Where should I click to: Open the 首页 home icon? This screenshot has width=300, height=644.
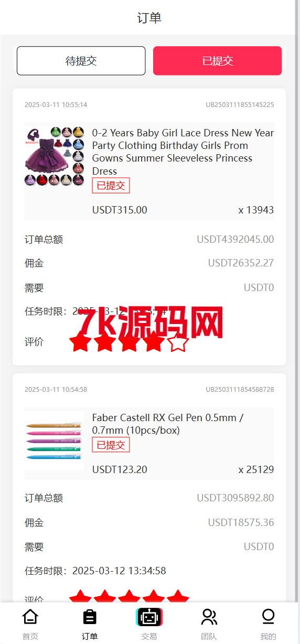tap(30, 617)
